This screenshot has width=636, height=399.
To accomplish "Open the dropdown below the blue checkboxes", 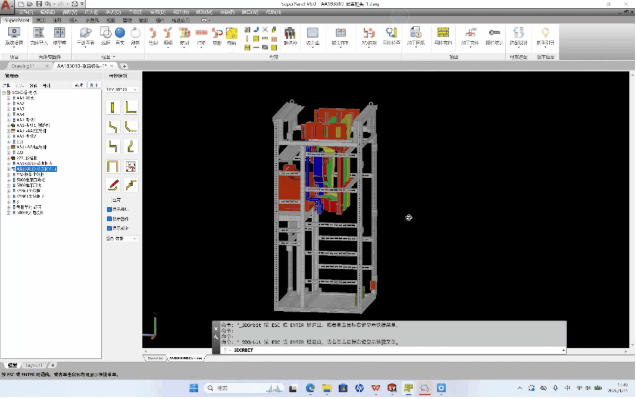I will (122, 238).
